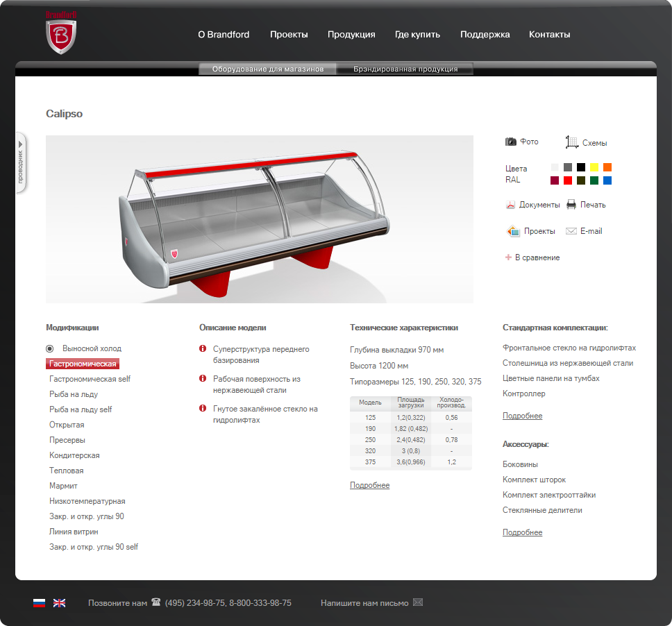Screen dimensions: 672x626
Task: Select Закр. и откр. углы 90 self
Action: tap(94, 547)
